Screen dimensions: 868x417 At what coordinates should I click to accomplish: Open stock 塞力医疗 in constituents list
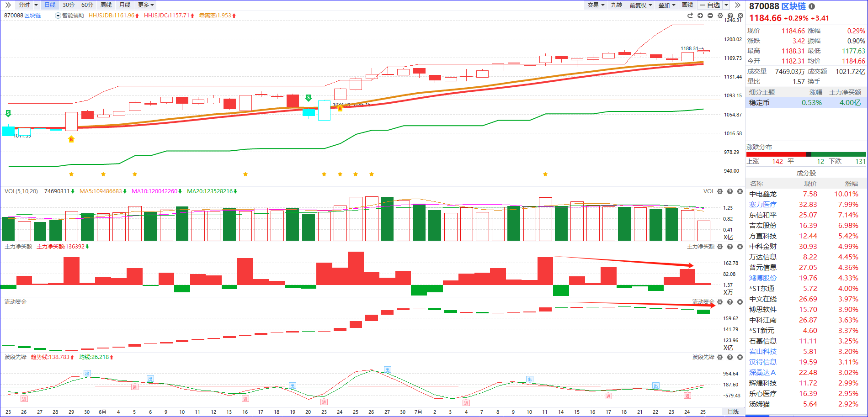coord(762,205)
